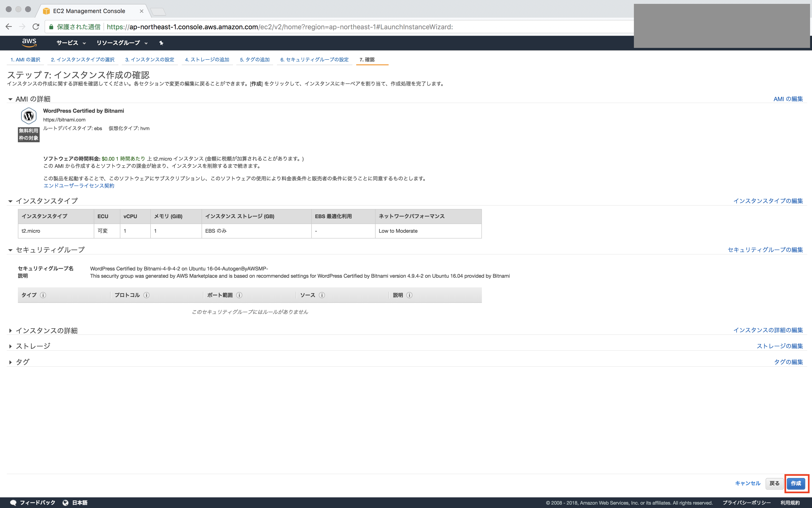This screenshot has width=812, height=508.
Task: Go to step 4. ストレージの追加
Action: click(x=207, y=60)
